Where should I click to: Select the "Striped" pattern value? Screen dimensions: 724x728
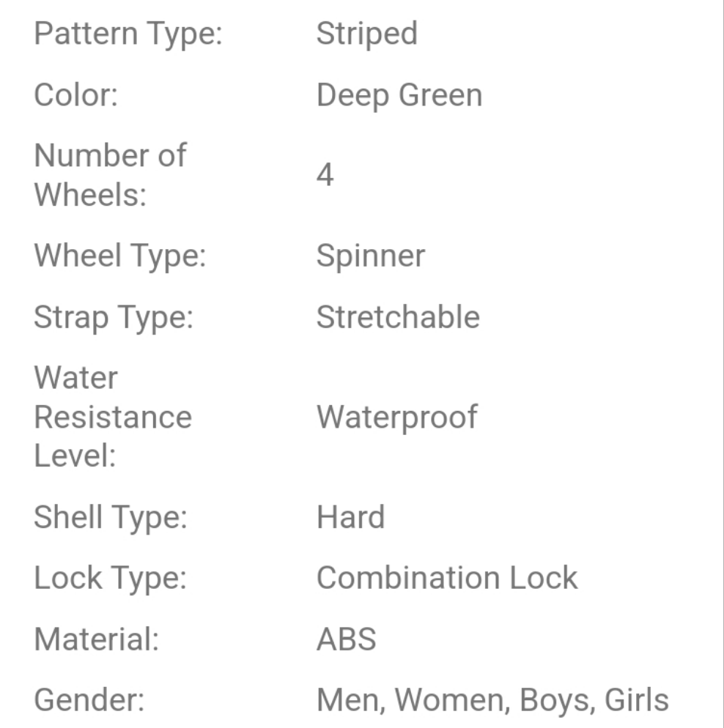click(366, 34)
